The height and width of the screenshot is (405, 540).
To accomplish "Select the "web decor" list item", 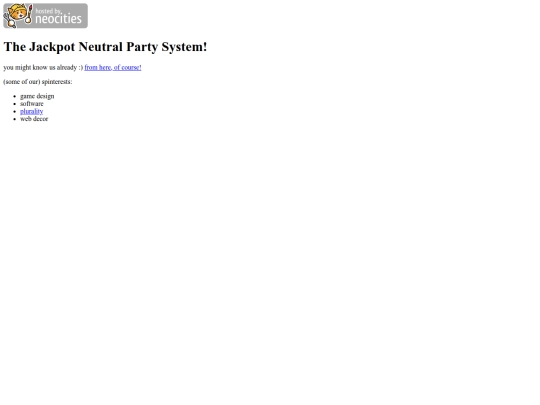I will [x=34, y=119].
